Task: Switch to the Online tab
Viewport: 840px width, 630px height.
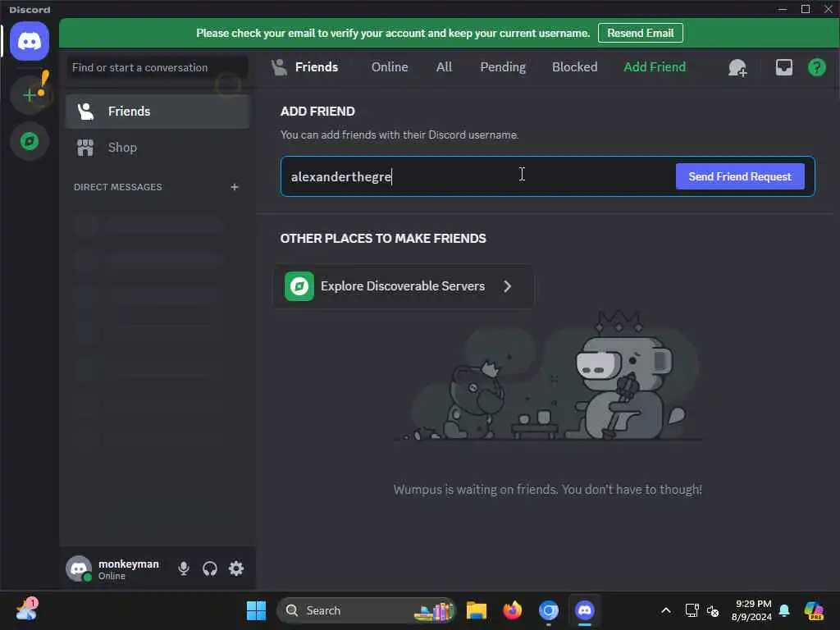Action: point(390,67)
